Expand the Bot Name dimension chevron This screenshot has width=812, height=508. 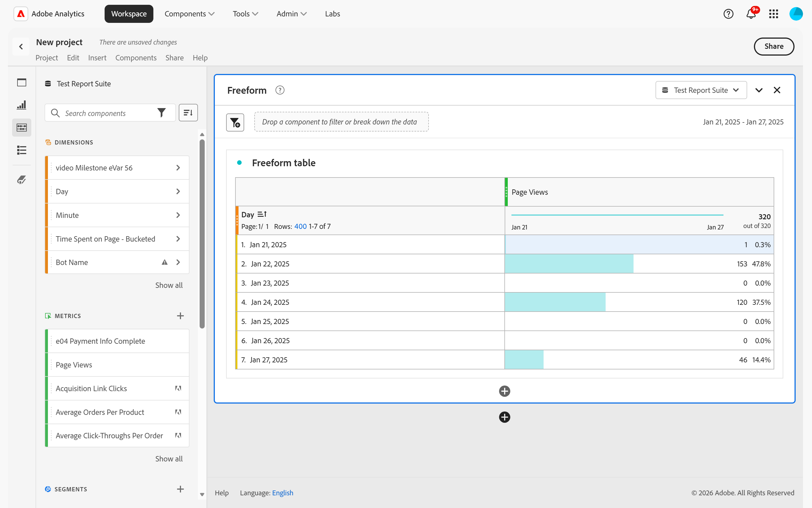(178, 262)
